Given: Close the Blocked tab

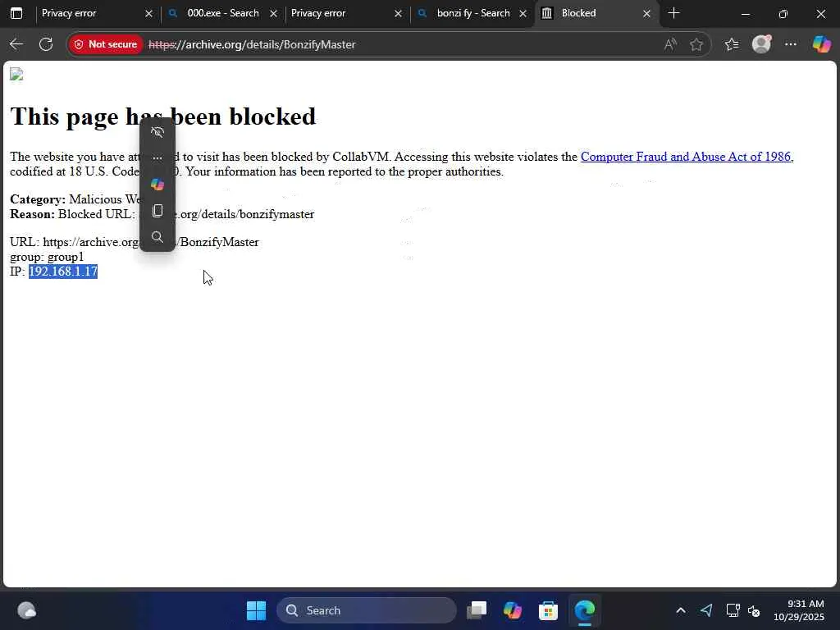Looking at the screenshot, I should 646,13.
